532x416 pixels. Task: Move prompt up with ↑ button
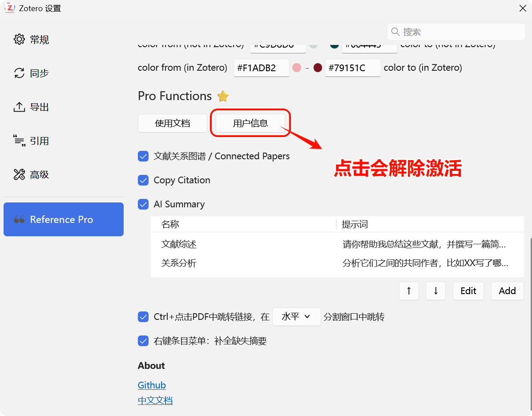click(409, 291)
